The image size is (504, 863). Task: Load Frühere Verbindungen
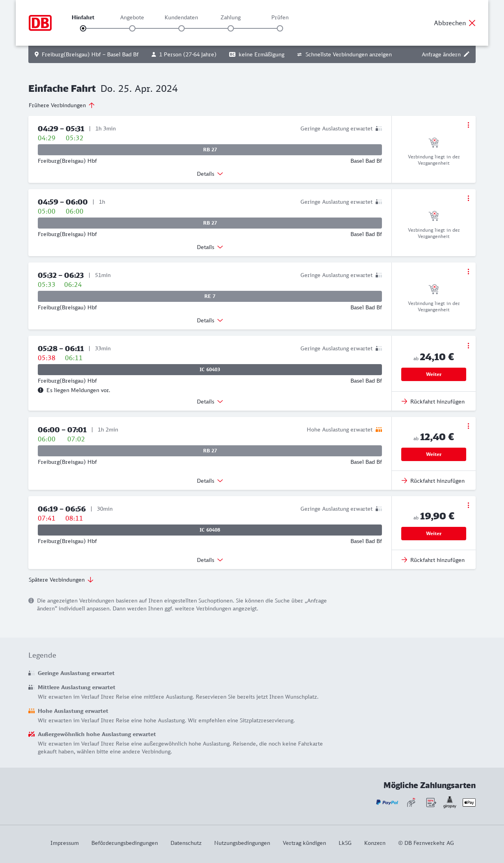pyautogui.click(x=62, y=105)
